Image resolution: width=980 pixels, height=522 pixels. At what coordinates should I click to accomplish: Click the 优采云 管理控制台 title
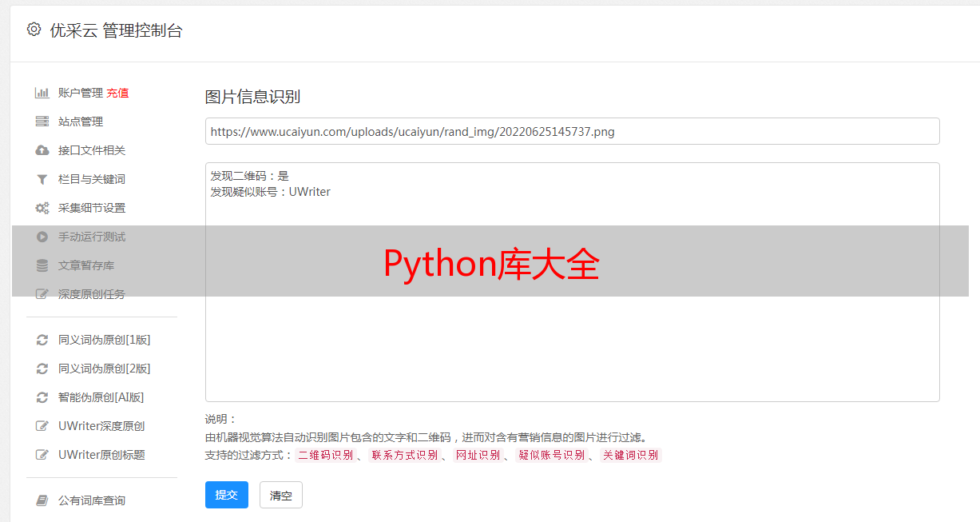pos(116,30)
